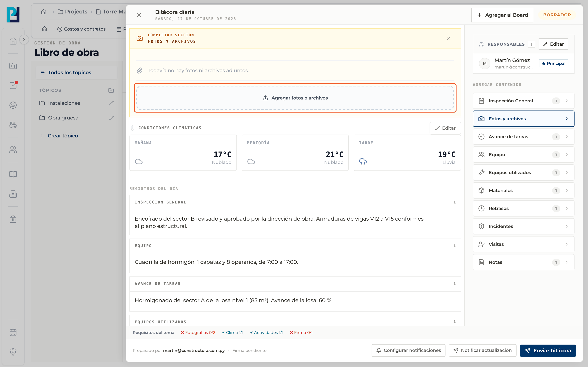Viewport: 588px width, 367px height.
Task: Expand the Inspección General content item
Action: click(523, 101)
